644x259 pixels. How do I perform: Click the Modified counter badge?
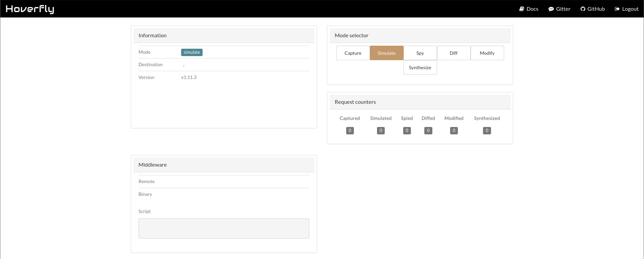454,131
